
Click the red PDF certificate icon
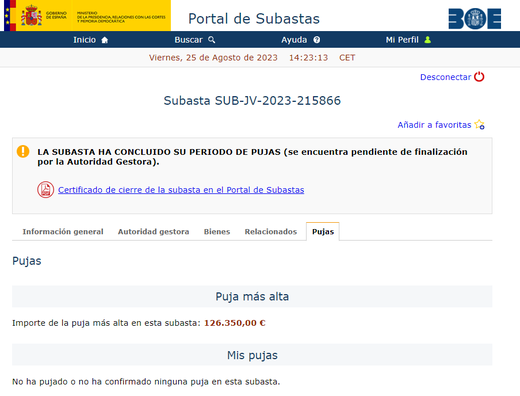coord(46,189)
